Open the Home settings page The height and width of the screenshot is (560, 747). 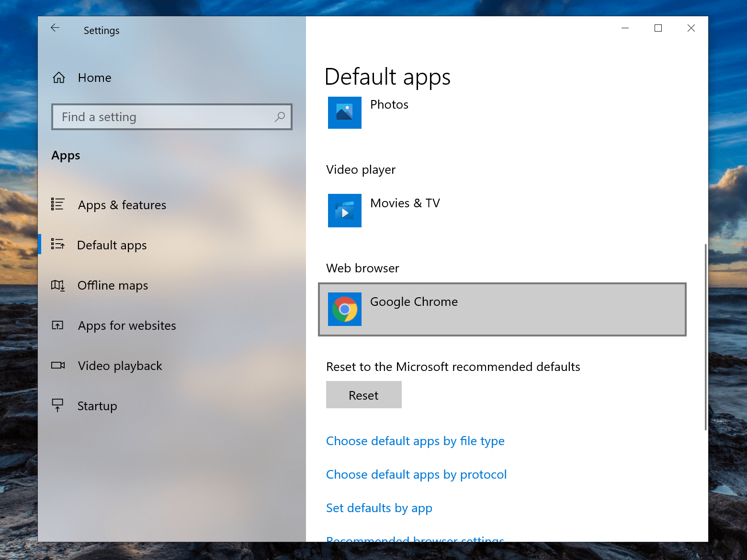pyautogui.click(x=171, y=78)
